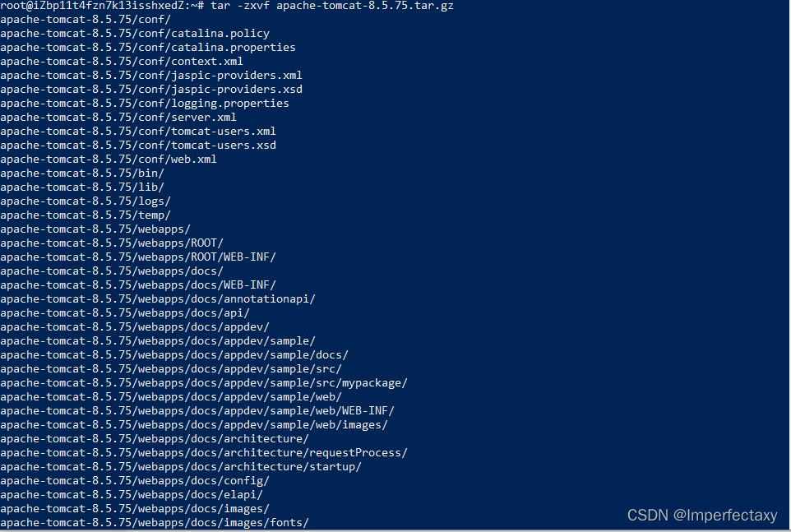
Task: Click the webapps/ROOT/WEB-INF/ line
Action: click(x=138, y=257)
